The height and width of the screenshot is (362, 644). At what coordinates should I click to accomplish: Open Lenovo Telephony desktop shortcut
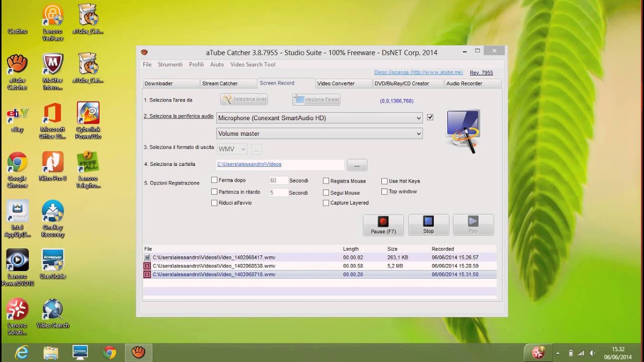tap(88, 169)
